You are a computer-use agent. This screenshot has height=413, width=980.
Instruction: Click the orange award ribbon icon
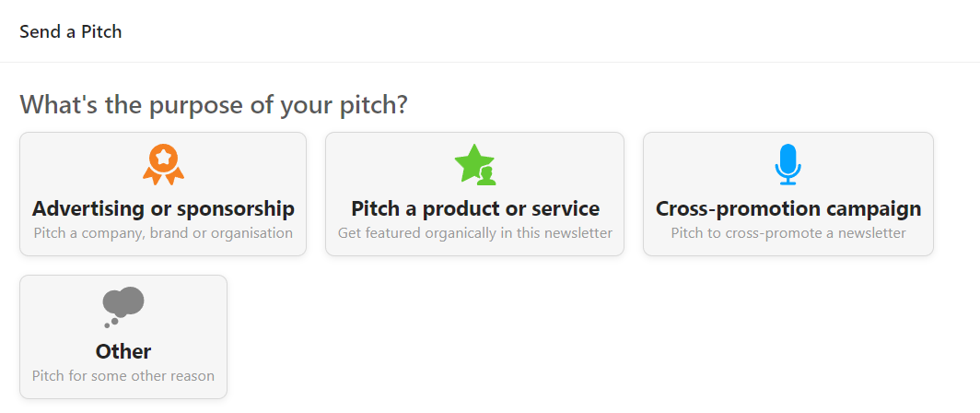(x=163, y=164)
